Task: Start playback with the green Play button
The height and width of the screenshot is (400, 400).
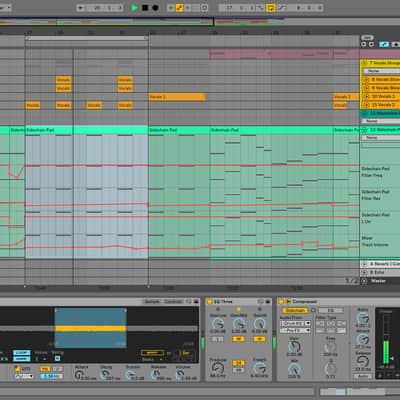Action: point(134,8)
